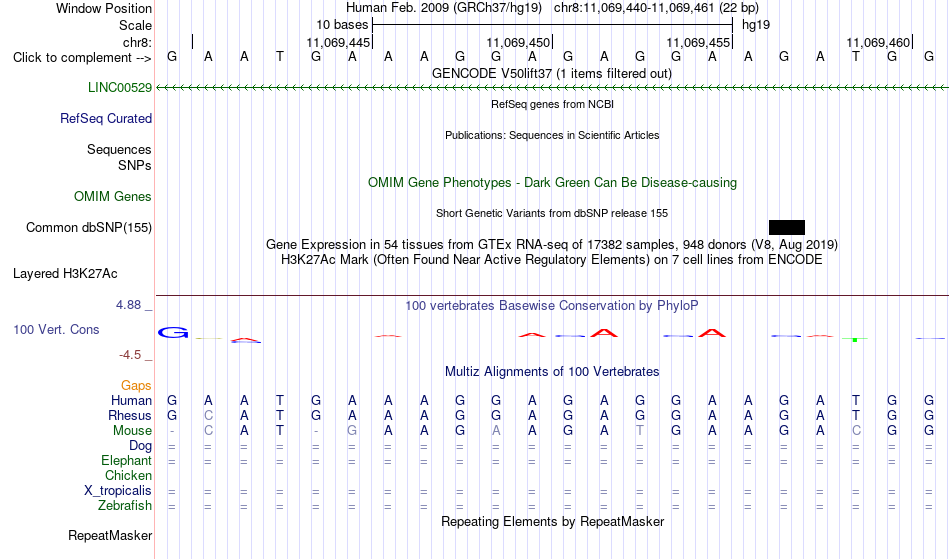This screenshot has height=559, width=950.
Task: Click the 11,069,445 ruler position
Action: click(x=338, y=42)
